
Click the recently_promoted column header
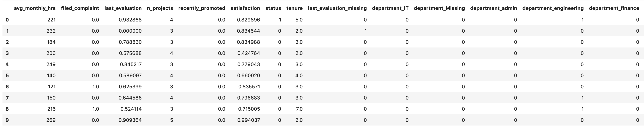pyautogui.click(x=202, y=8)
